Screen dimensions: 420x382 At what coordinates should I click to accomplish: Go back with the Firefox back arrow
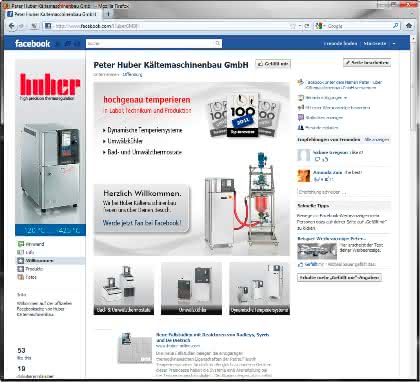point(12,26)
